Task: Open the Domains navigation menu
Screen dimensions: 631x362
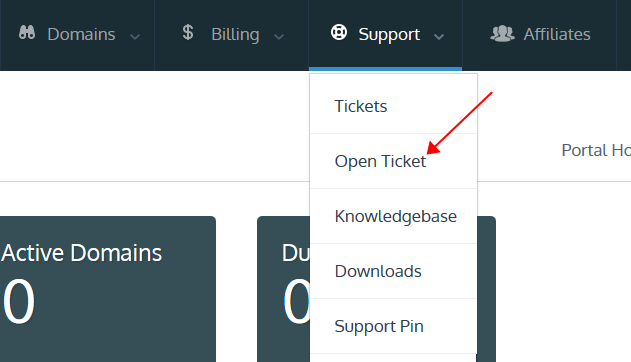Action: tap(81, 34)
